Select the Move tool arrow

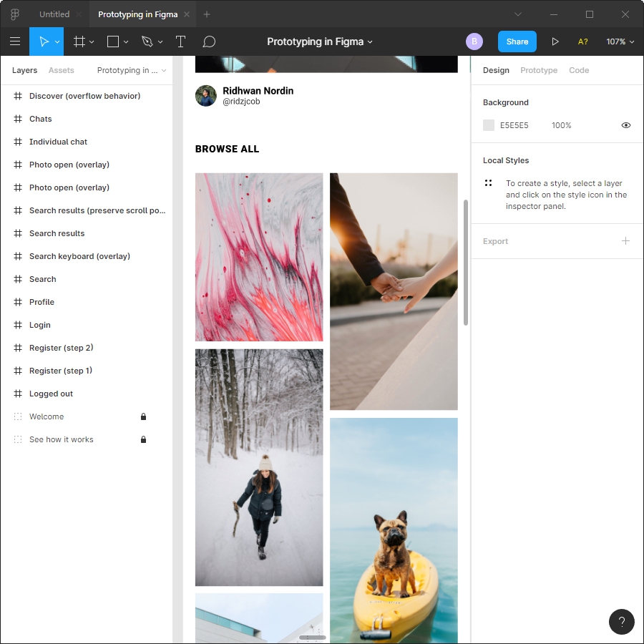coord(43,42)
